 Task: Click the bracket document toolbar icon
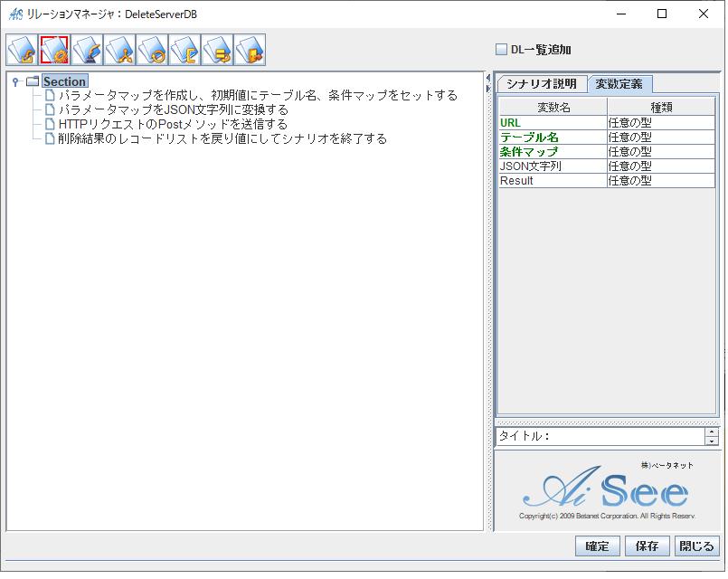coord(184,50)
